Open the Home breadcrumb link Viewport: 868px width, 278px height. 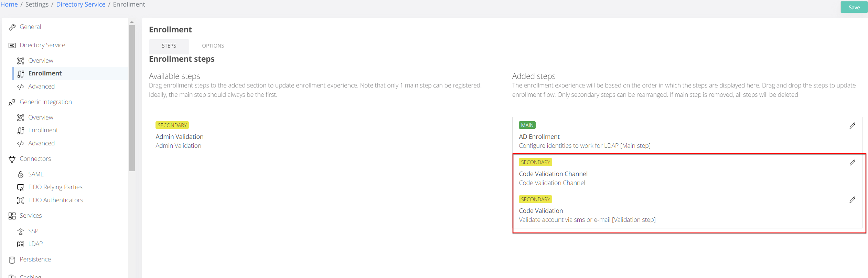pos(9,4)
